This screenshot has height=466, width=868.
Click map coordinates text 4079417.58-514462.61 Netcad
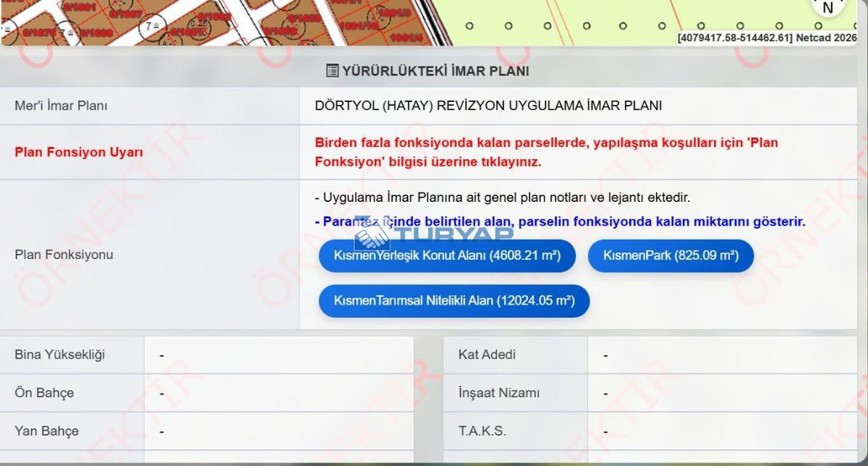click(x=767, y=38)
